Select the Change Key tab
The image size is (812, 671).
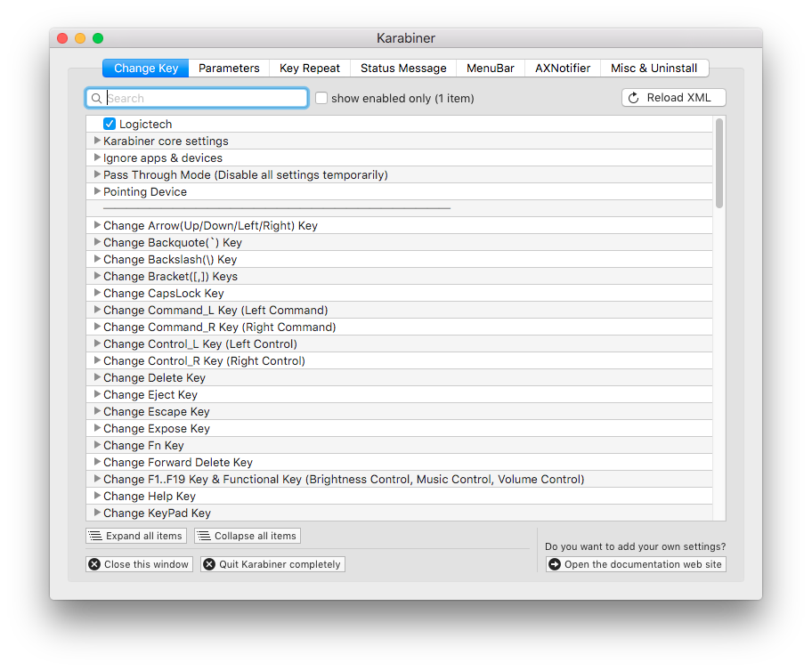145,69
